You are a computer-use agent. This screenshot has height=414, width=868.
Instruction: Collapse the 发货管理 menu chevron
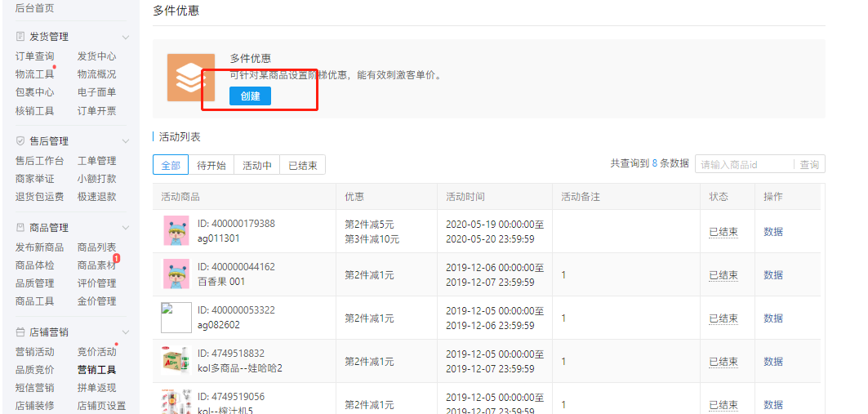(126, 37)
